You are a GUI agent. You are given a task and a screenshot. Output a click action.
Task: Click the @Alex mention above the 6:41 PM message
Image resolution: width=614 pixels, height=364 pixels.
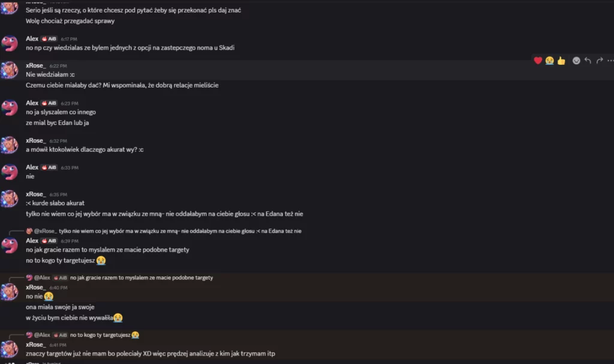42,335
